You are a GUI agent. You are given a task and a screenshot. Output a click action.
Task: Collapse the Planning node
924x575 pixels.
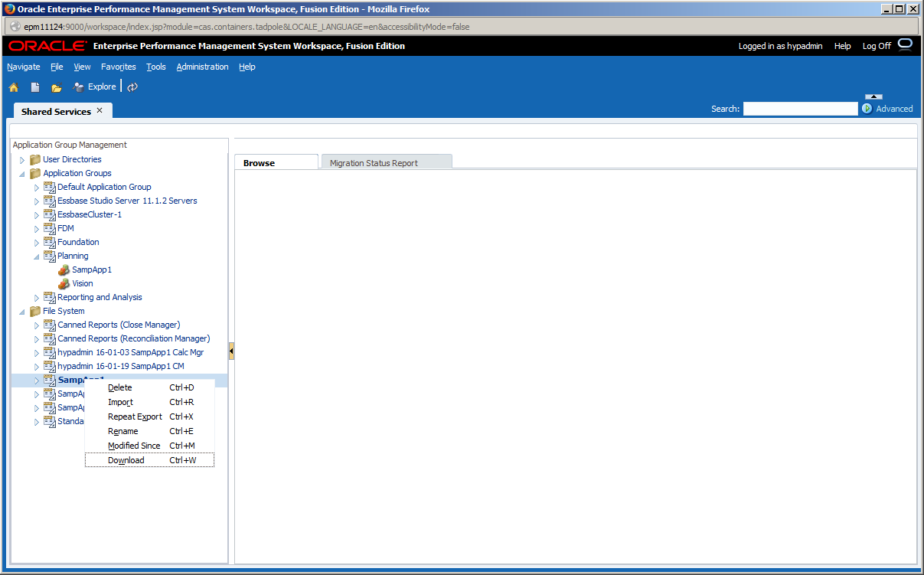36,256
